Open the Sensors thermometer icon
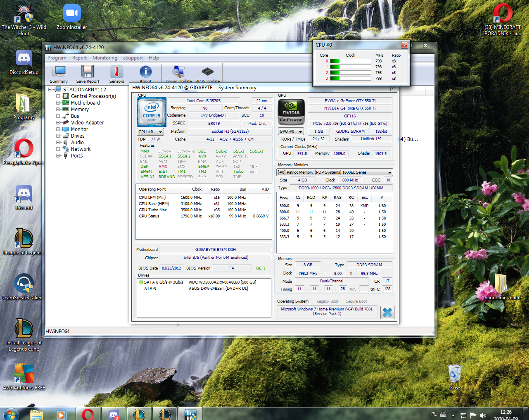 116,74
